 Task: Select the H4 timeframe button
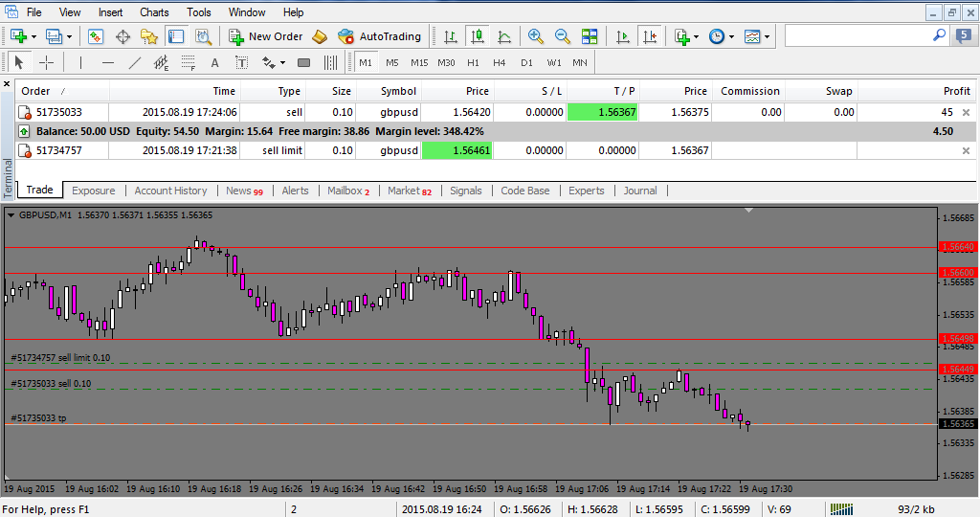coord(500,63)
